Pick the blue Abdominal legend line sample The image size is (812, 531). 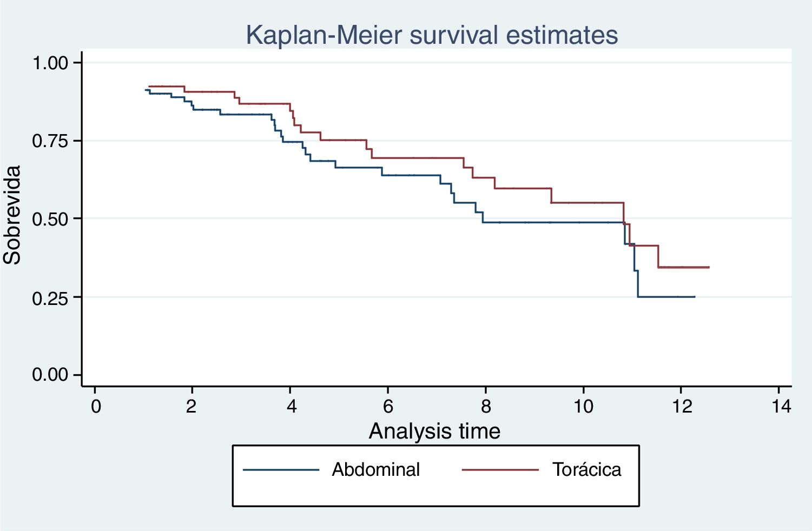pos(281,470)
